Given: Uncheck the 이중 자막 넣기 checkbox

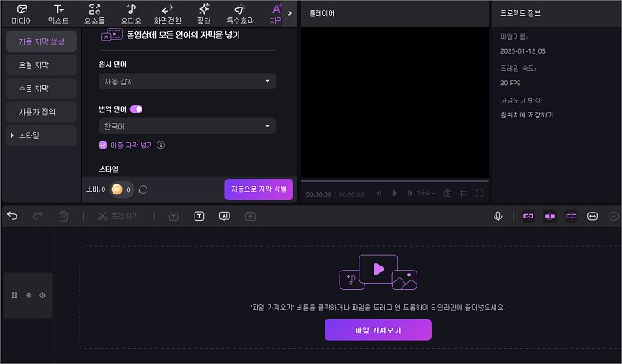Looking at the screenshot, I should point(103,145).
